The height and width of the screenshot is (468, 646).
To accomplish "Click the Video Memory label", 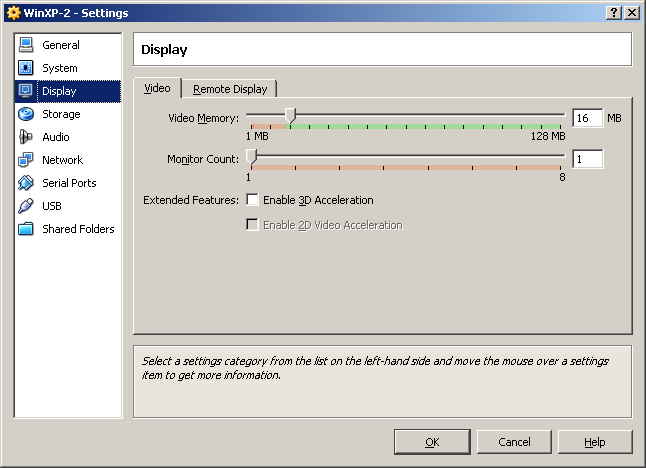I will pyautogui.click(x=204, y=118).
